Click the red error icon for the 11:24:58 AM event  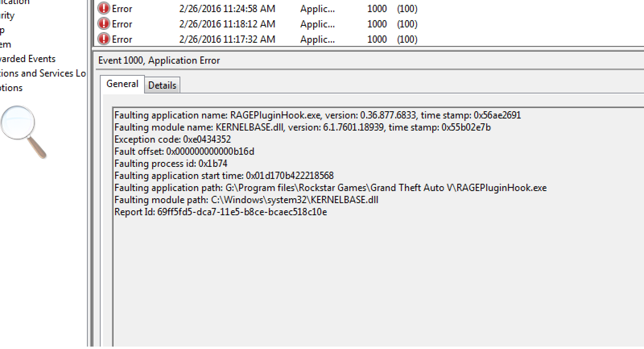pyautogui.click(x=104, y=8)
